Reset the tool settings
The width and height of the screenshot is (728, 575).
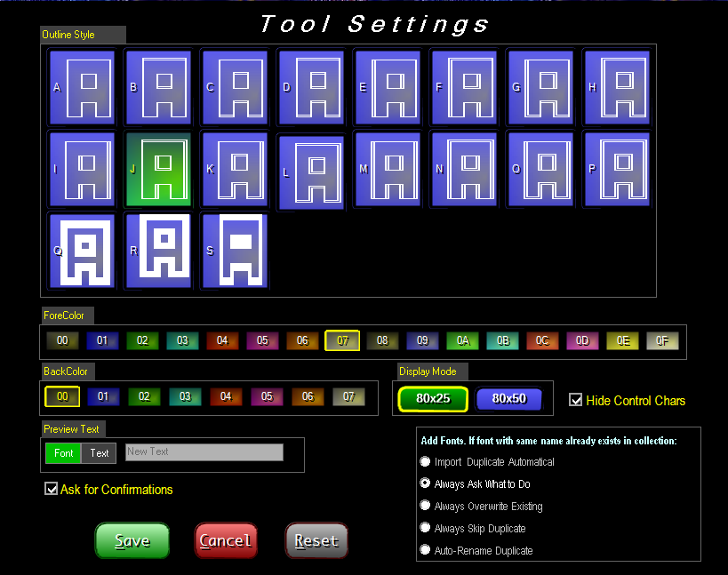click(316, 540)
